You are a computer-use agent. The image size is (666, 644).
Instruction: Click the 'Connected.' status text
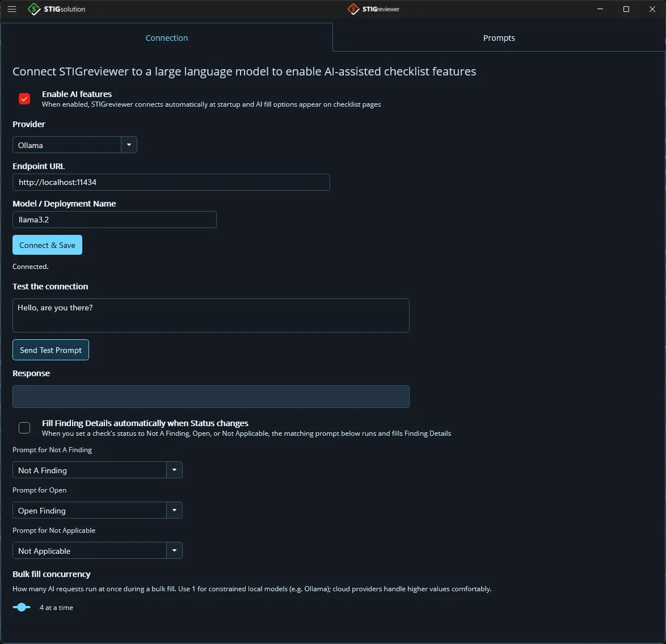(x=31, y=267)
